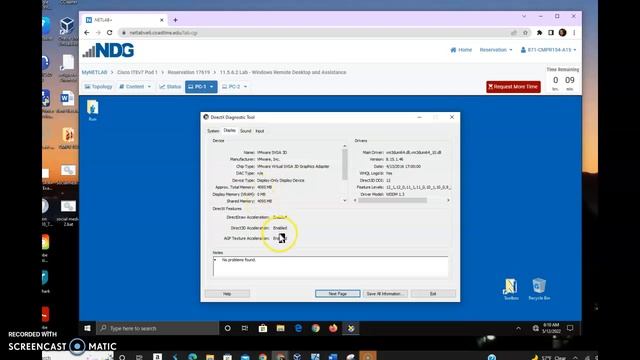Open remote notification center icon
The width and height of the screenshot is (640, 360).
point(570,328)
